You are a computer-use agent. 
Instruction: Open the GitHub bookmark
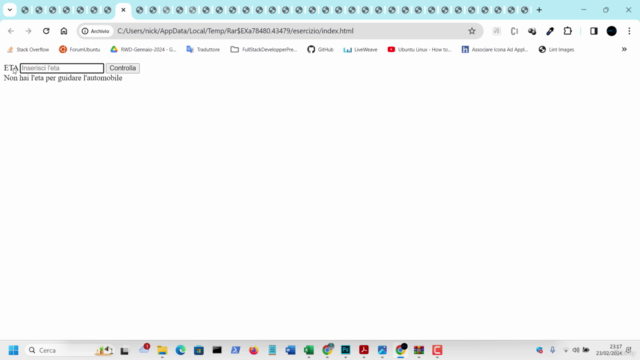[x=320, y=49]
